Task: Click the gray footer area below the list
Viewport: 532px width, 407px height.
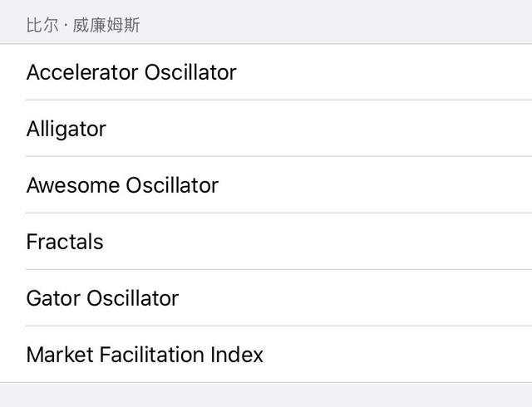Action: (266, 395)
